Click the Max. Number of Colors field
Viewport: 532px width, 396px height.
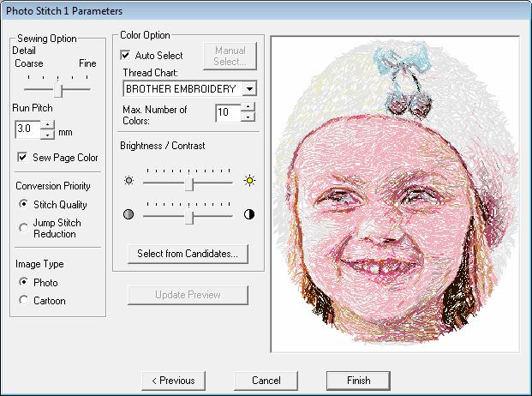point(229,112)
